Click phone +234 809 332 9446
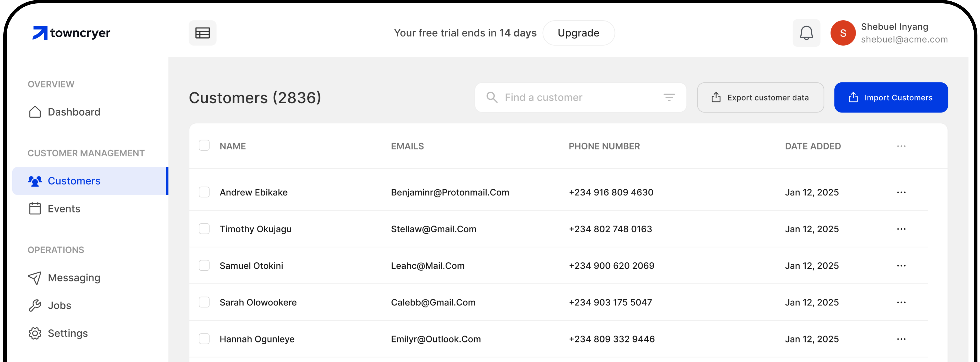This screenshot has height=362, width=980. [x=611, y=339]
